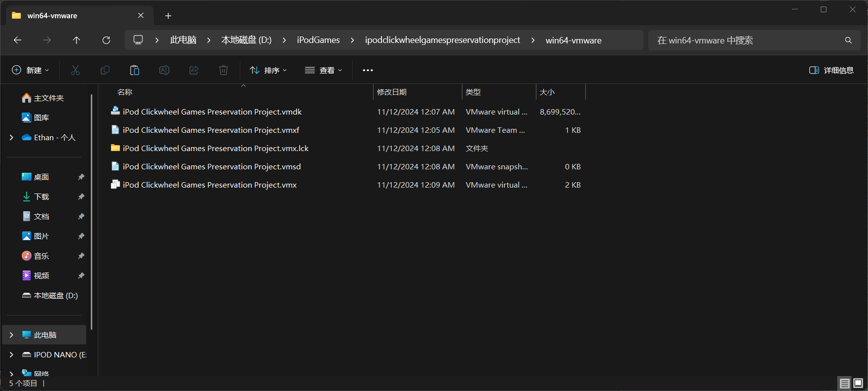Close the win64-vmware tab

pyautogui.click(x=141, y=15)
